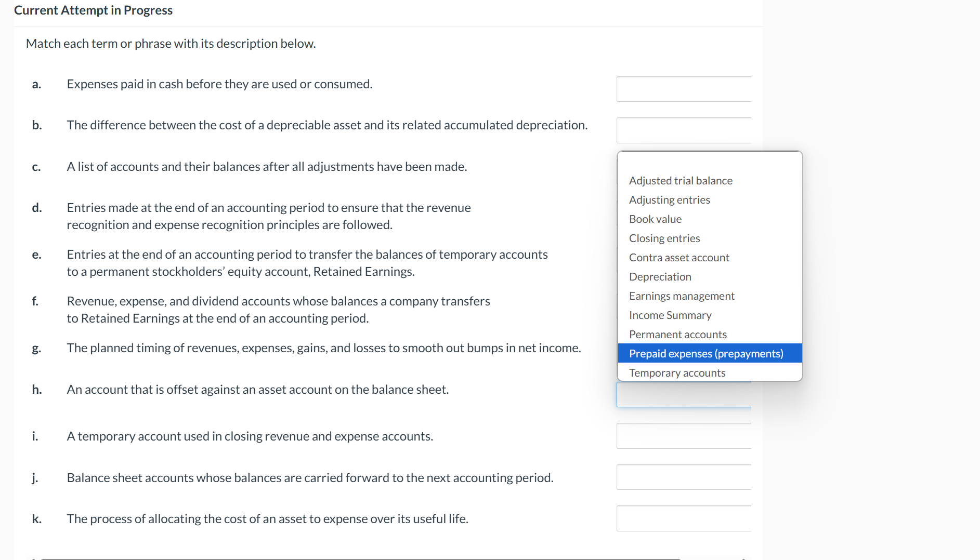Choose 'Adjusted trial balance' from the list
The width and height of the screenshot is (980, 560).
click(x=681, y=181)
